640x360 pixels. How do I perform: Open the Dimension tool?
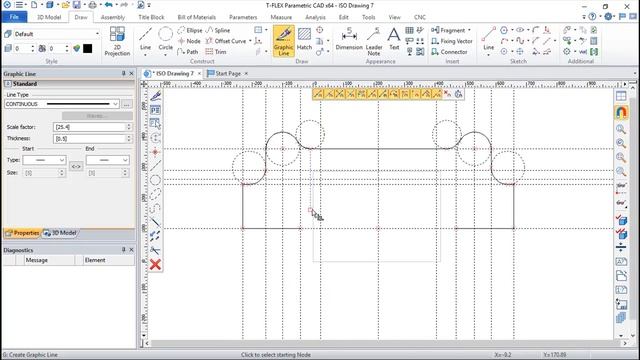click(x=349, y=40)
